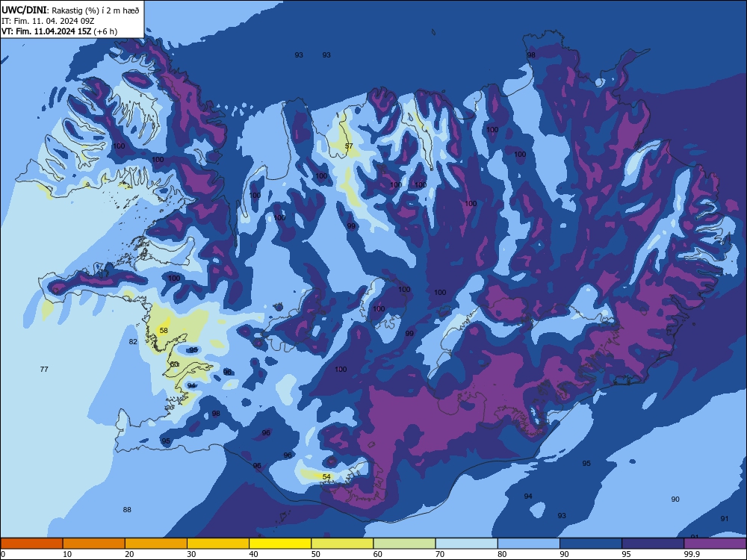Click the humidity value 82 on the map
The image size is (747, 560).
click(x=133, y=341)
